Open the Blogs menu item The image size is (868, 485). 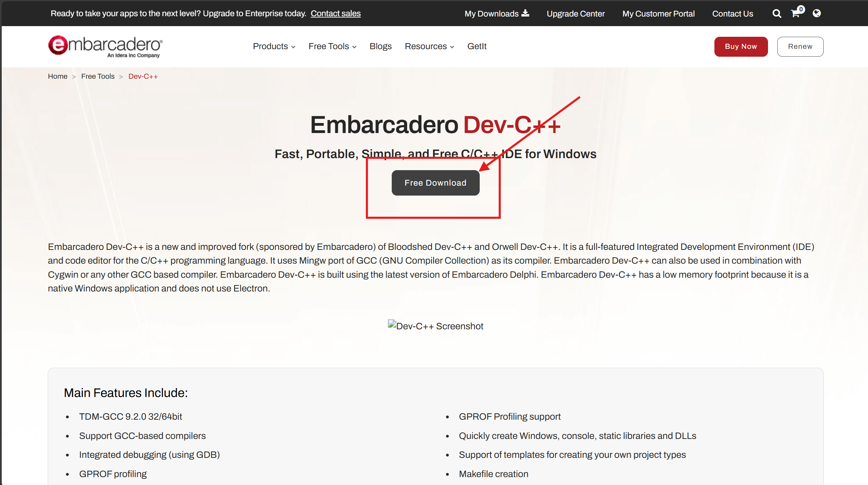click(x=380, y=46)
